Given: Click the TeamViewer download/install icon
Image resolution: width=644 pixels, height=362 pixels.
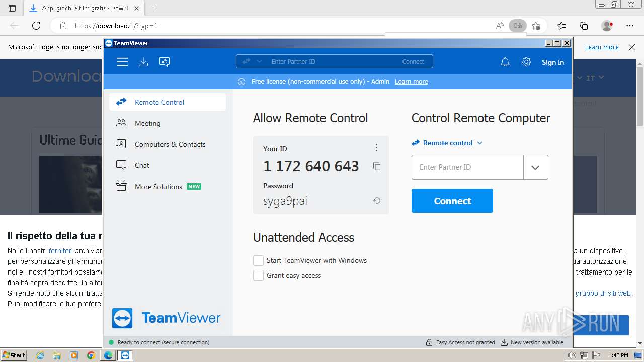Looking at the screenshot, I should (x=143, y=62).
